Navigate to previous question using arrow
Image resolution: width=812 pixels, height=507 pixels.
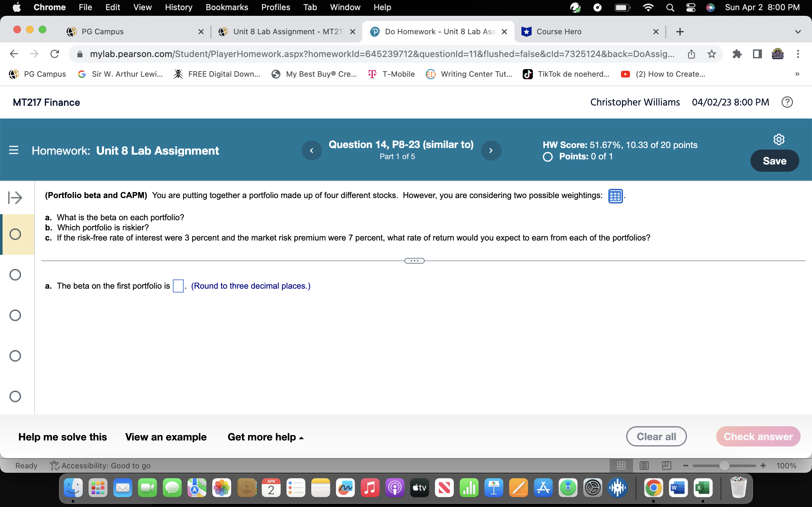(x=312, y=150)
